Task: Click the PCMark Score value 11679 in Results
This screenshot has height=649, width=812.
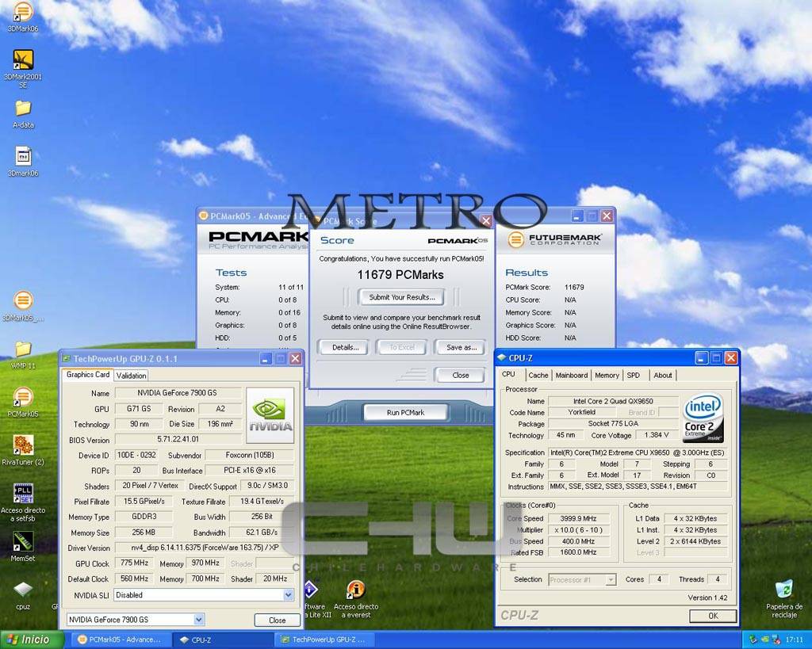Action: [x=574, y=287]
